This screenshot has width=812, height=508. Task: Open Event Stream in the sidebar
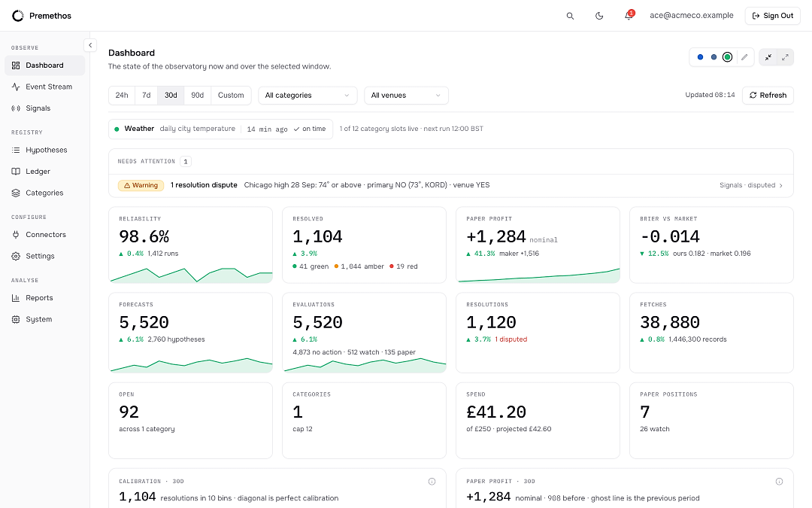[44, 87]
